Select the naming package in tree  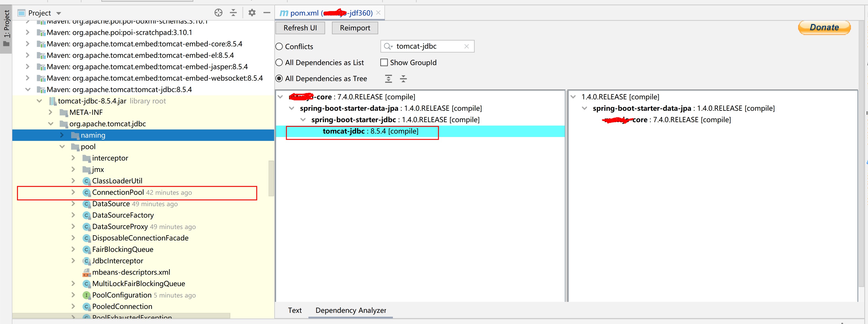[143, 135]
